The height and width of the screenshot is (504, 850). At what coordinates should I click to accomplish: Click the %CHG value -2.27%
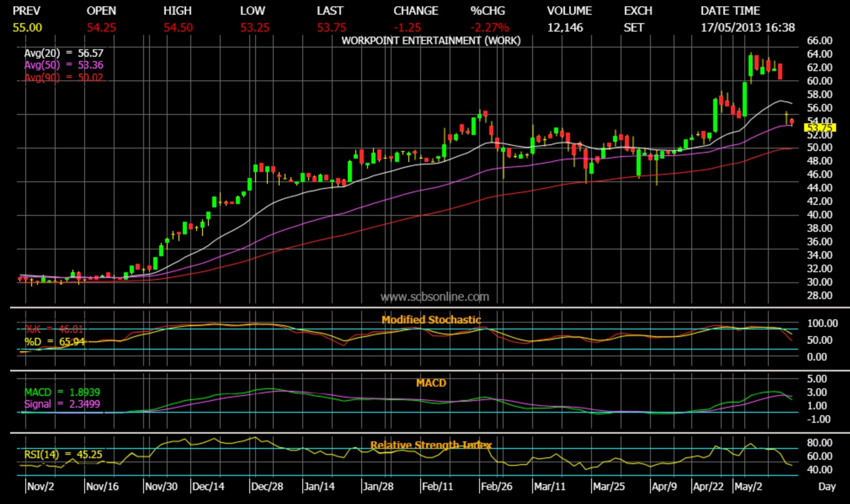[x=490, y=28]
